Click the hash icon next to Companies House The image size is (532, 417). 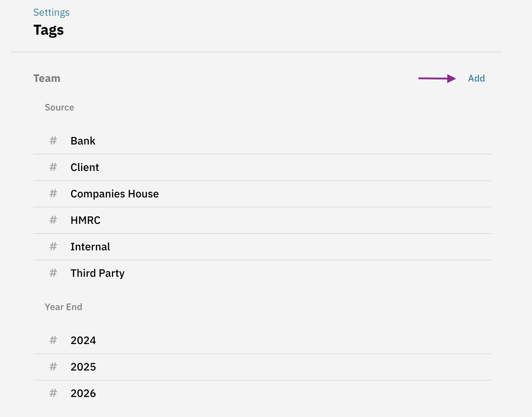53,194
